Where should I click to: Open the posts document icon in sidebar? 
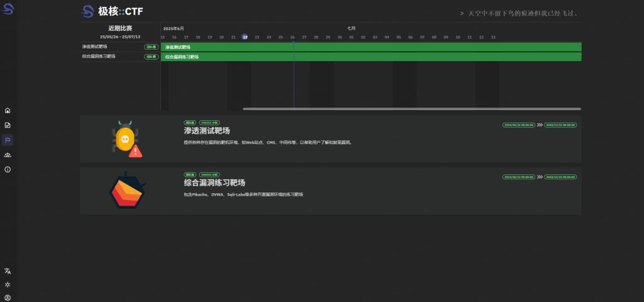8,125
